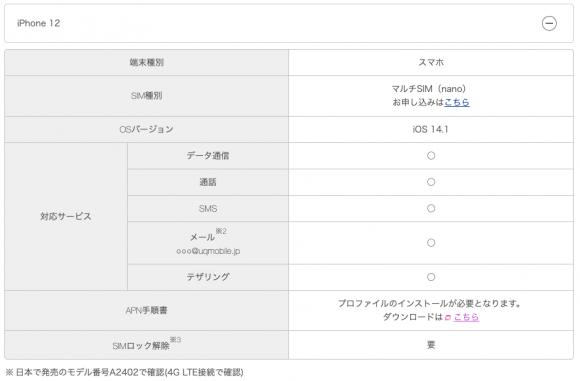Click the circle mark in データ通信 row

431,156
